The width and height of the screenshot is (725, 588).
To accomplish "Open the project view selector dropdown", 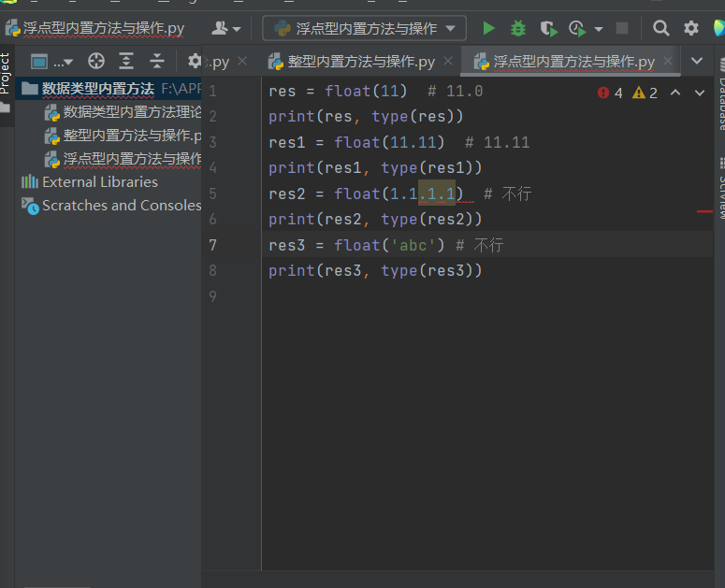I will click(x=51, y=61).
